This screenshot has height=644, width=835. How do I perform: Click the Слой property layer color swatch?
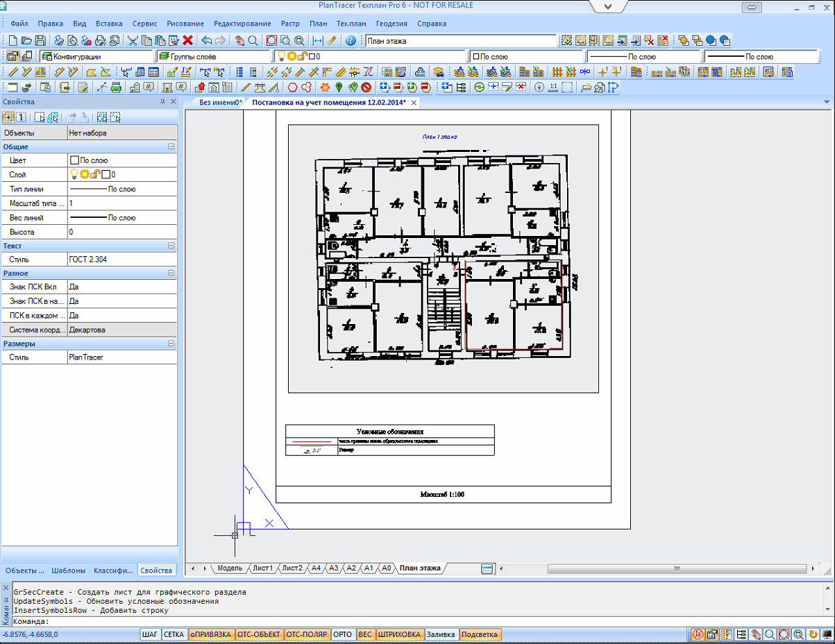[x=106, y=175]
